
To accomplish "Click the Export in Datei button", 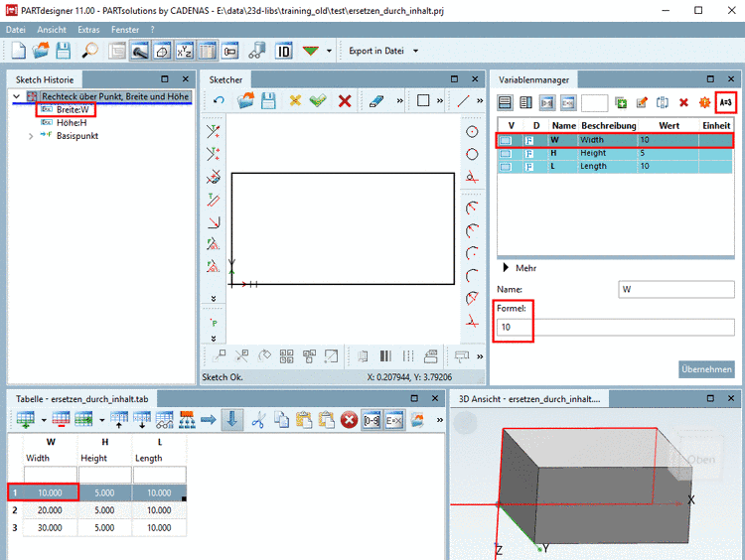I will [376, 51].
